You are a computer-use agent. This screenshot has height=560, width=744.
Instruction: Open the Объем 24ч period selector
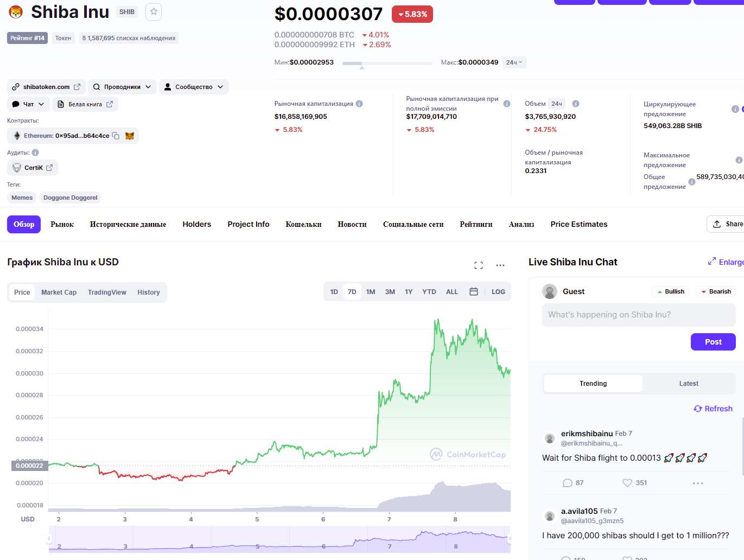click(557, 104)
